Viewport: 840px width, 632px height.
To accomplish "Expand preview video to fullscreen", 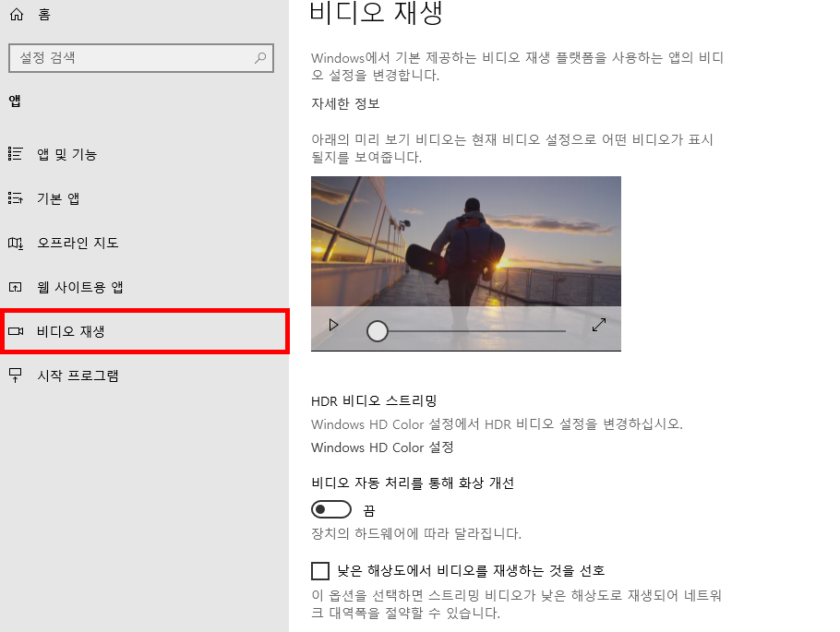I will 599,325.
